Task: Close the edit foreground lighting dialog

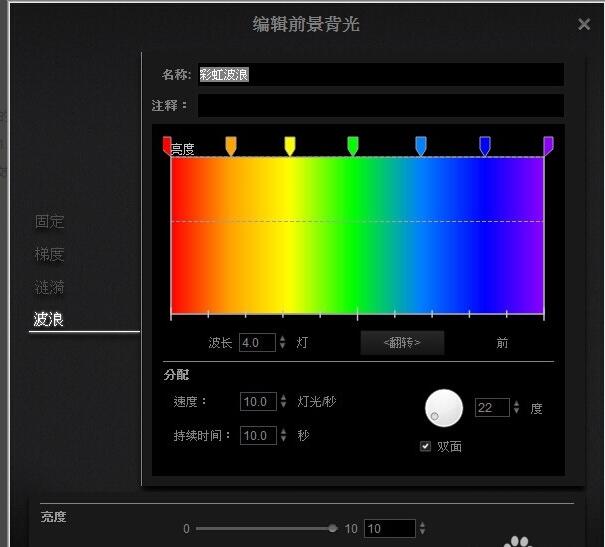Action: click(584, 24)
